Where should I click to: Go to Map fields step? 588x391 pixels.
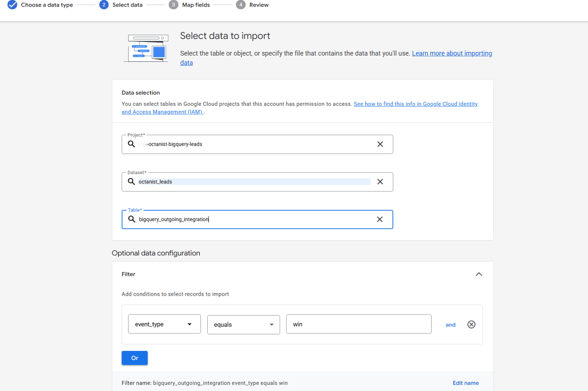click(x=196, y=5)
